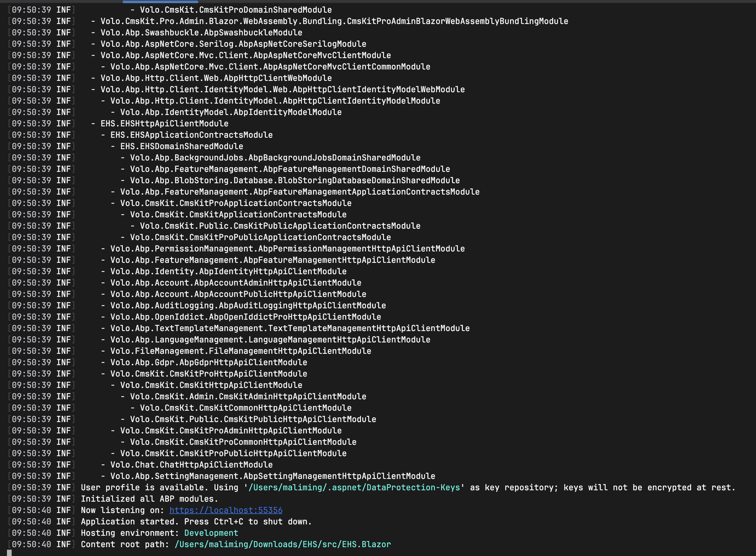Click the 'Now listening on:' label
756x556 pixels.
coord(123,510)
